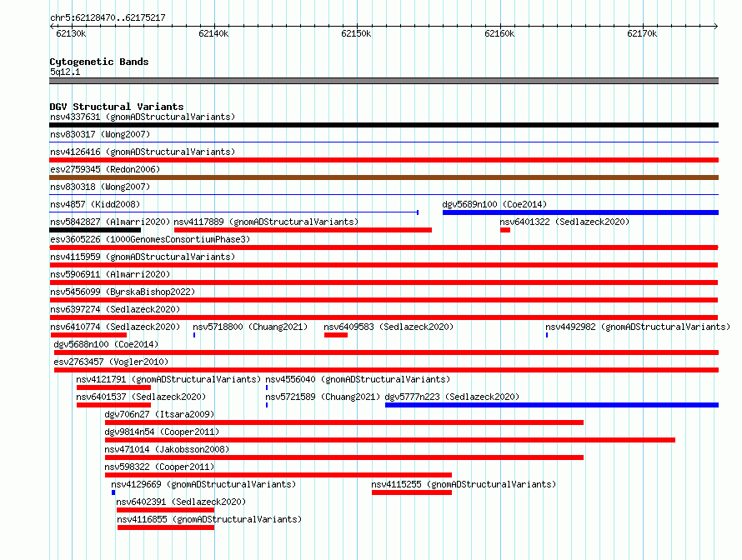Image resolution: width=742 pixels, height=560 pixels.
Task: Select the red nsv598322 variant bar
Action: (x=278, y=475)
